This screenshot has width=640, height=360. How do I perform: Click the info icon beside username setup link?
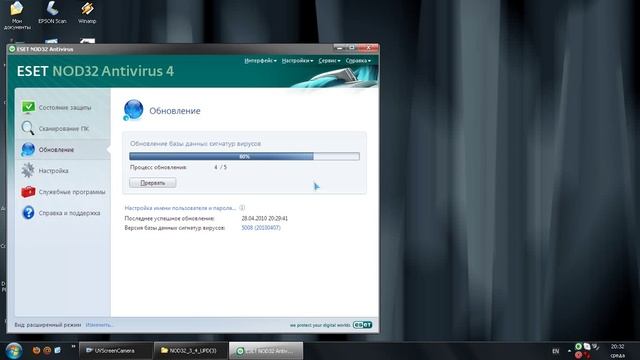[242, 208]
